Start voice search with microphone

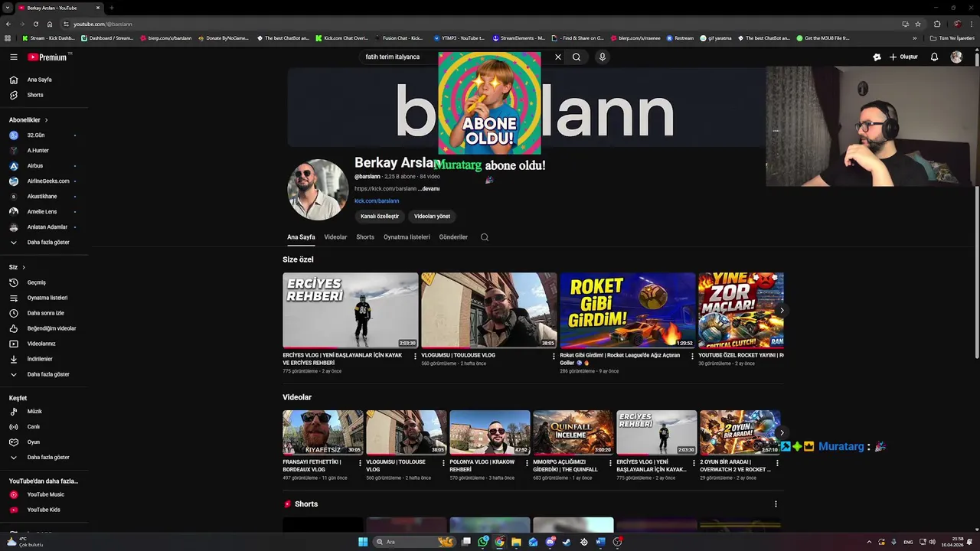603,57
